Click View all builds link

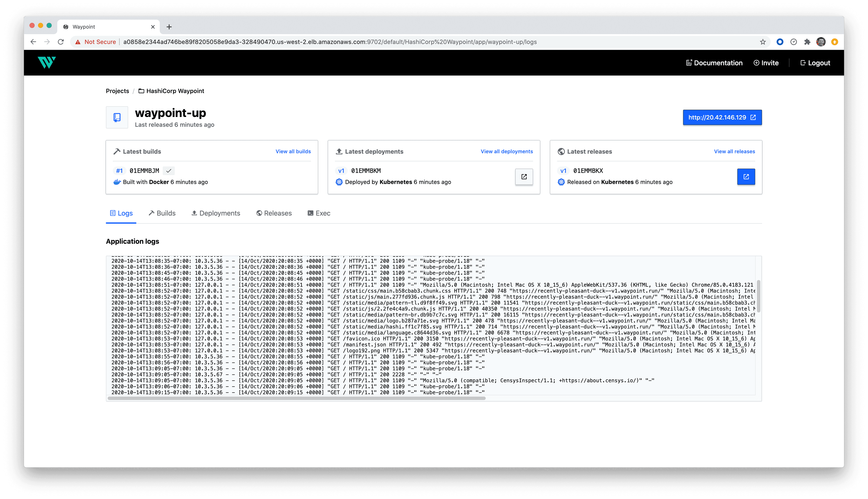(x=293, y=152)
